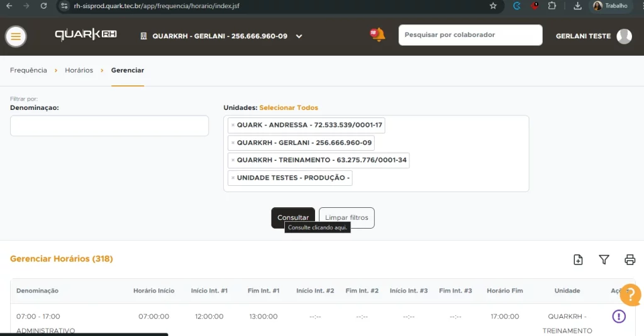This screenshot has height=336, width=644.
Task: Click the add new schedule icon
Action: [x=578, y=259]
